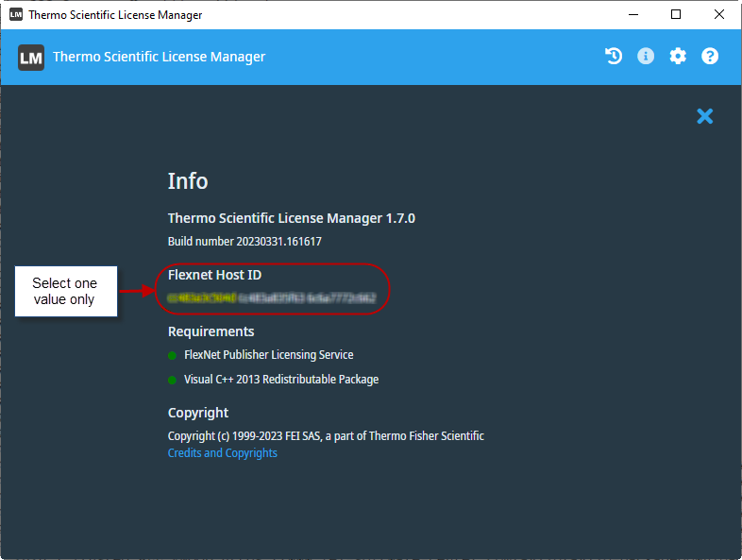
Task: Click the Info circle icon in header
Action: pos(646,56)
